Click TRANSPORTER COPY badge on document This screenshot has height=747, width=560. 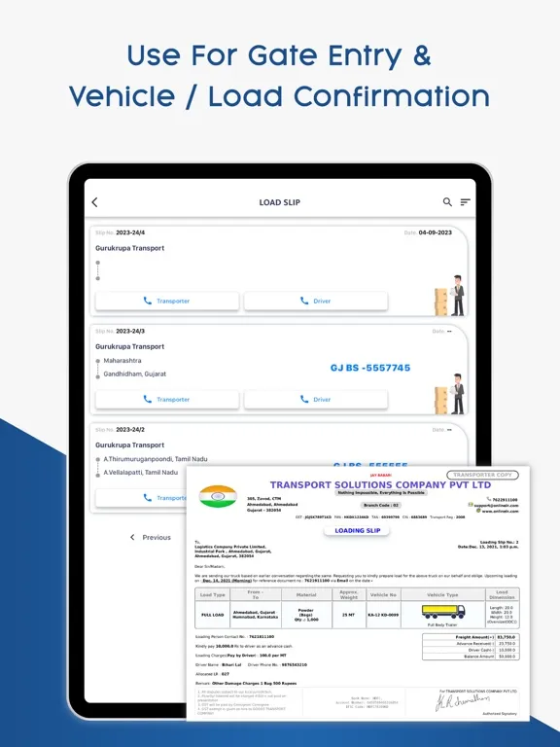click(482, 475)
